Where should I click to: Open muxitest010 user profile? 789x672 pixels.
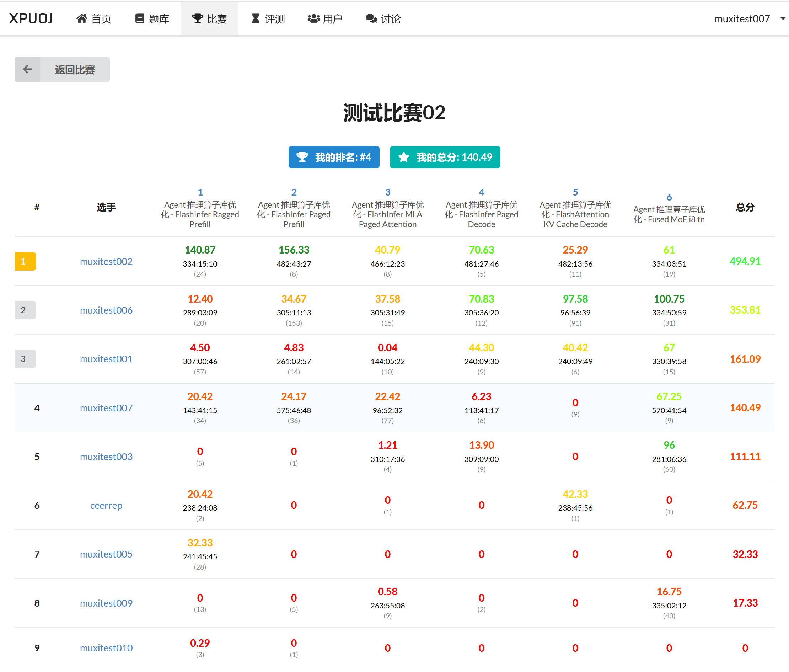point(106,648)
